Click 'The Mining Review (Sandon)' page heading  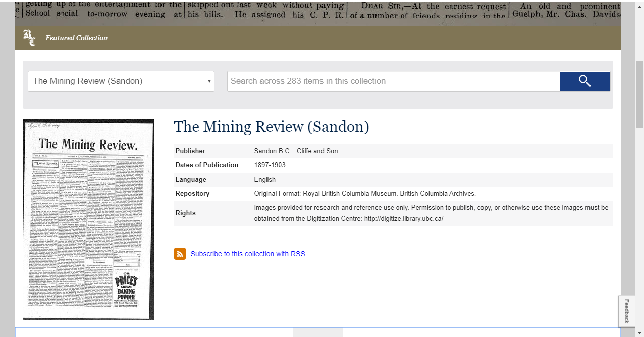(x=271, y=127)
